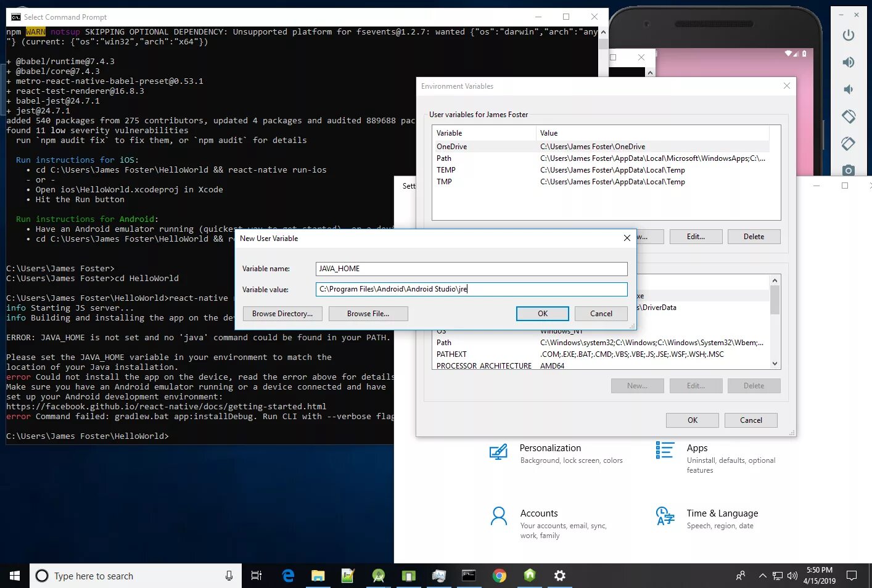Click Edit... for user variables
The width and height of the screenshot is (872, 588).
click(696, 237)
